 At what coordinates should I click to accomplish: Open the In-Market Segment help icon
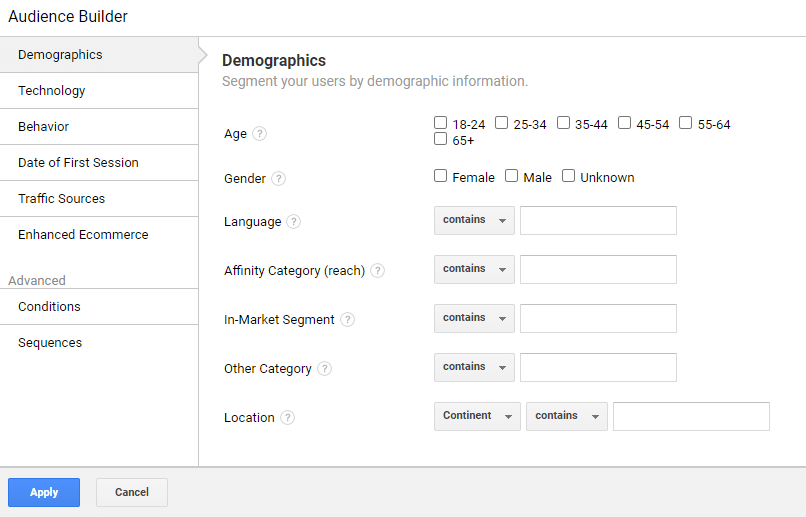347,320
